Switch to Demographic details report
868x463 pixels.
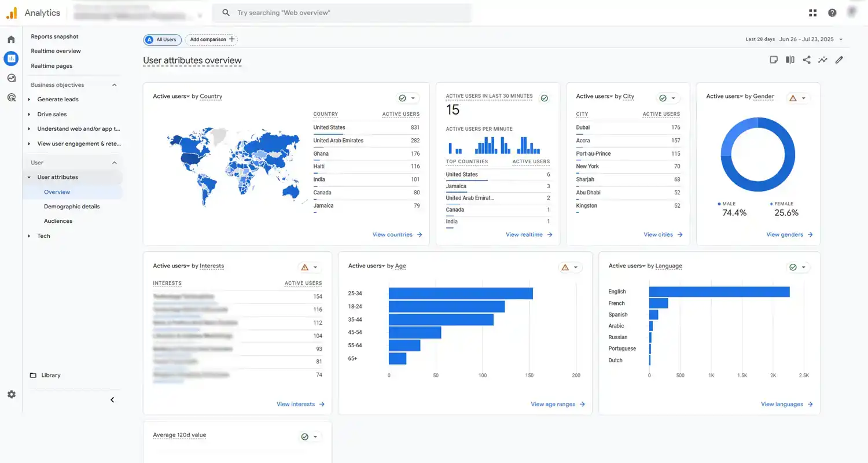click(x=72, y=206)
